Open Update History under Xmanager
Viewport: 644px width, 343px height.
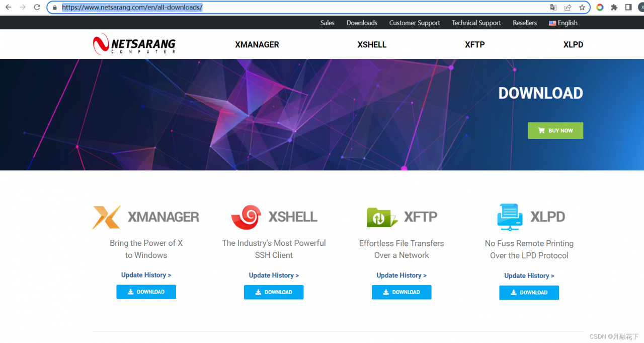point(146,275)
